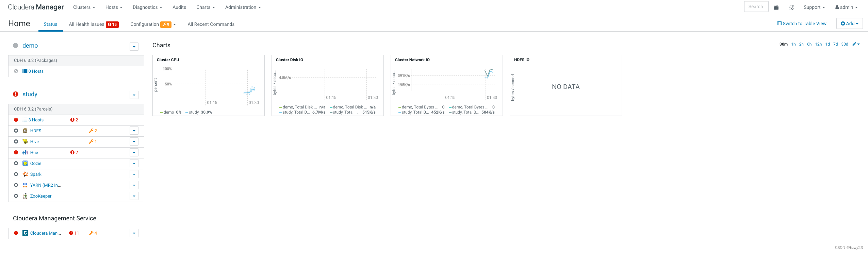The image size is (868, 253).
Task: Click the Spark star icon
Action: point(25,174)
